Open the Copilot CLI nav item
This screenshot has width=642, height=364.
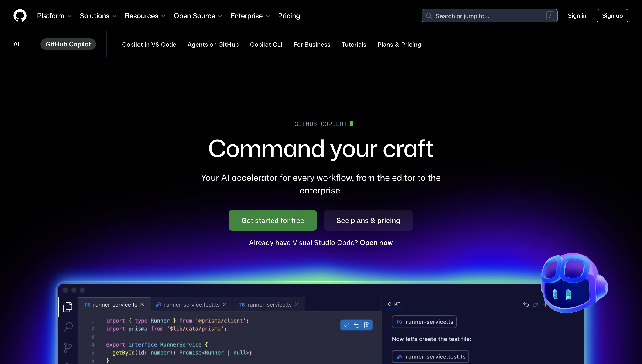(266, 45)
